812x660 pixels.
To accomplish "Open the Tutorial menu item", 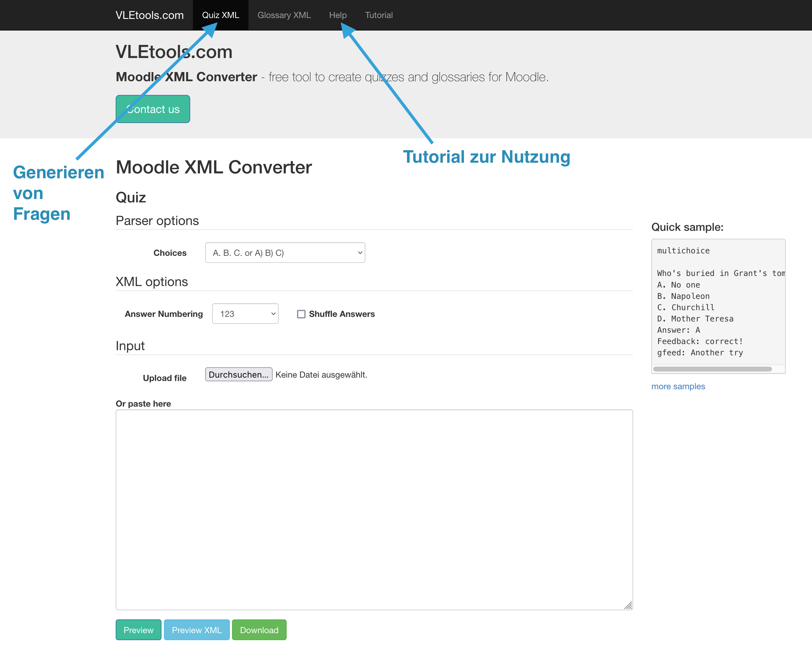I will pyautogui.click(x=379, y=15).
